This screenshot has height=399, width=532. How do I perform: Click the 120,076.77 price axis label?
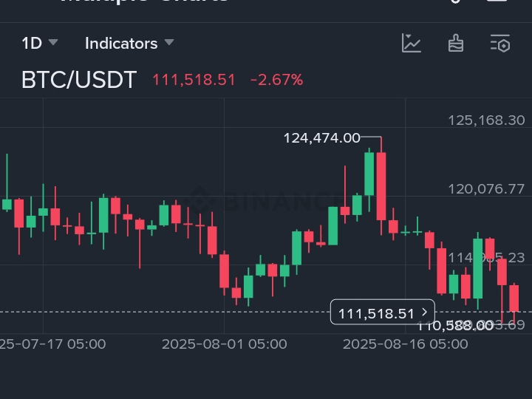coord(486,189)
